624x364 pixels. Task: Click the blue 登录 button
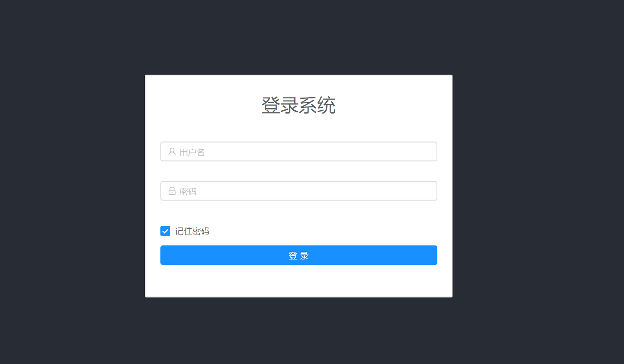pyautogui.click(x=299, y=255)
